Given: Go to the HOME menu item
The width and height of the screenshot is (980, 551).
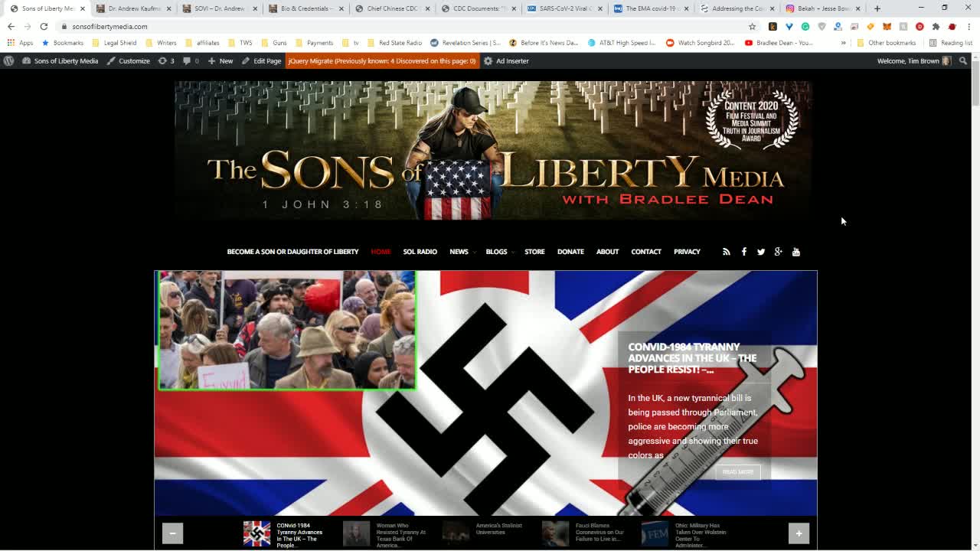Looking at the screenshot, I should (381, 252).
